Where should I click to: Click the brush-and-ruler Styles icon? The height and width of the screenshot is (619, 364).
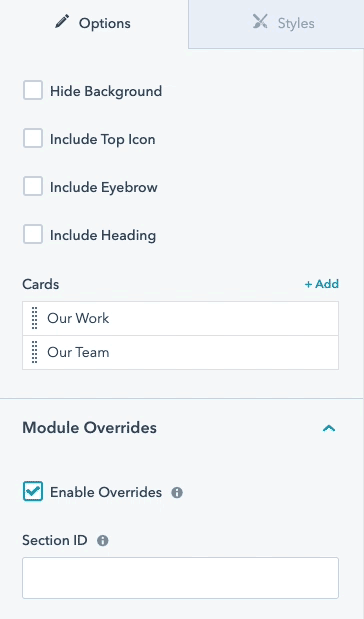260,22
